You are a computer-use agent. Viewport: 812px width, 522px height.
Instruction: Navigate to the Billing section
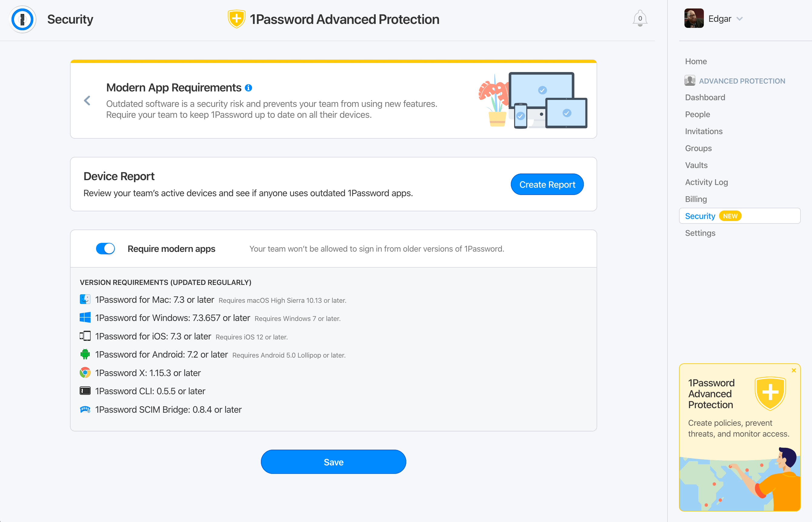coord(695,199)
